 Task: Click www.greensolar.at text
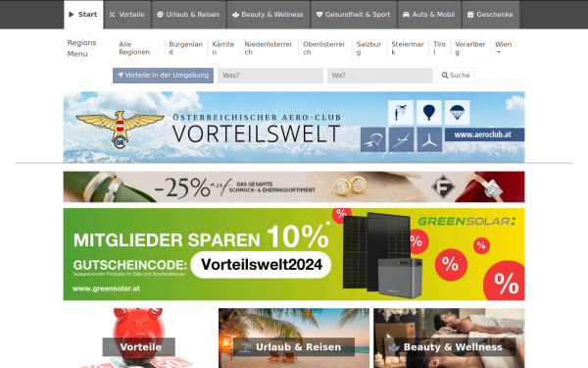coord(106,289)
